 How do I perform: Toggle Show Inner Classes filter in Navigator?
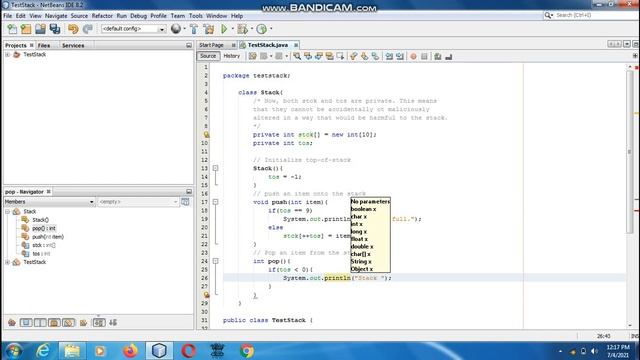68,322
